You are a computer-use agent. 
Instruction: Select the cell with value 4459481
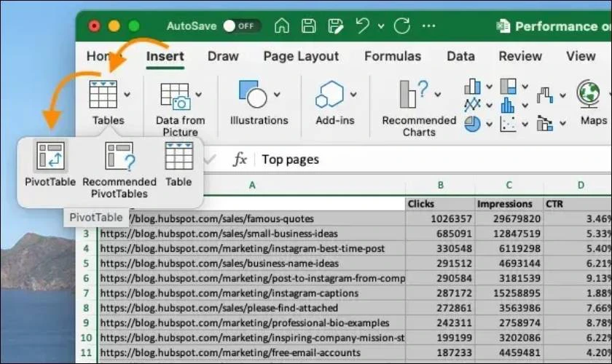(509, 352)
